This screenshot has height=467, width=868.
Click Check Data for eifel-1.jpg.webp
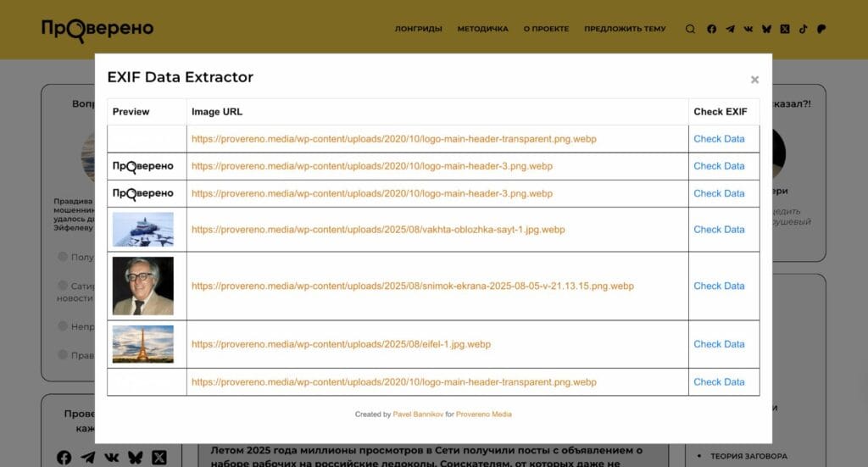(719, 344)
